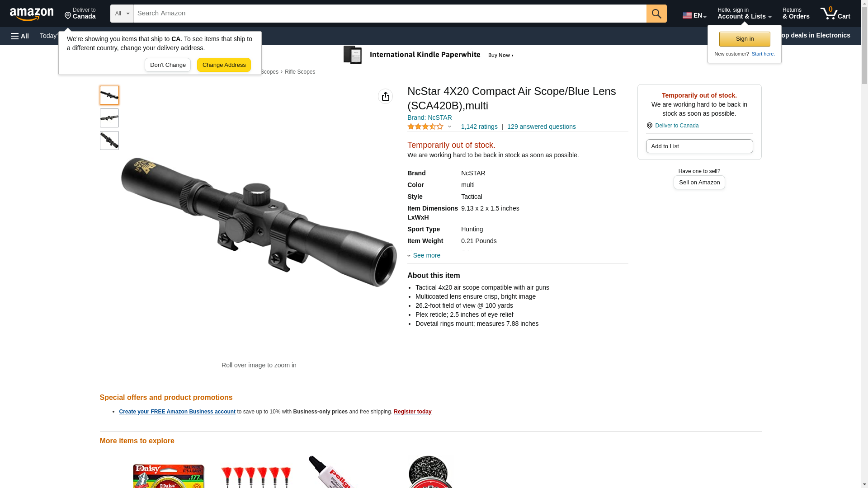Open Account & Lists menu

744,14
